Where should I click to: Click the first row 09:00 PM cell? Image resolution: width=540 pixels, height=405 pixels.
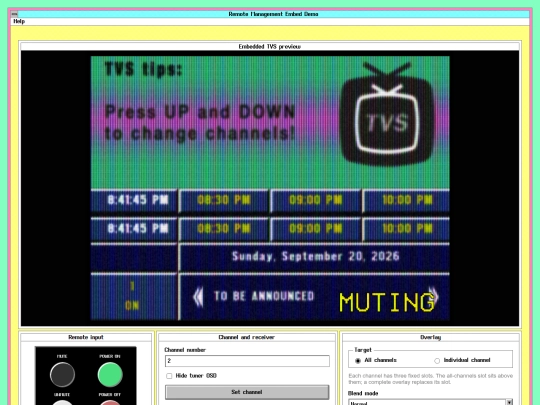click(x=316, y=200)
